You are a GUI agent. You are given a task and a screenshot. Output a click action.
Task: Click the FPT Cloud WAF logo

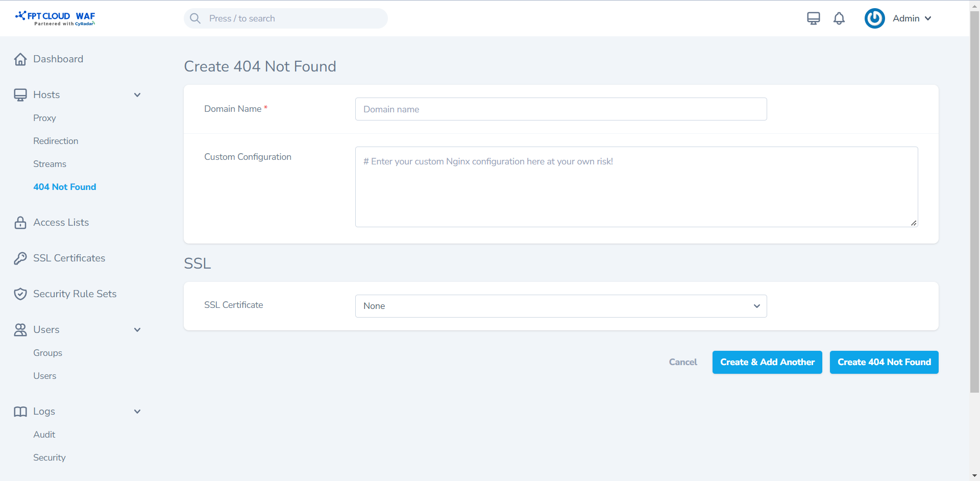55,18
